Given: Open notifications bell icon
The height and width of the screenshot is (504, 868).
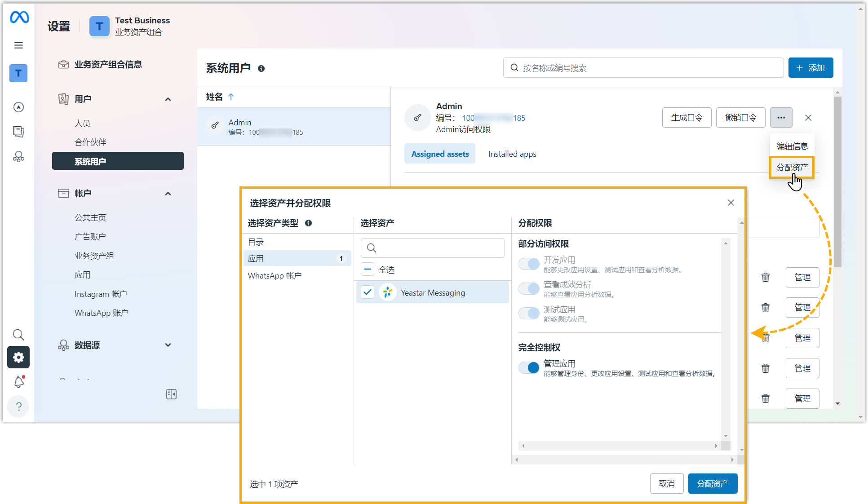Looking at the screenshot, I should pyautogui.click(x=19, y=382).
